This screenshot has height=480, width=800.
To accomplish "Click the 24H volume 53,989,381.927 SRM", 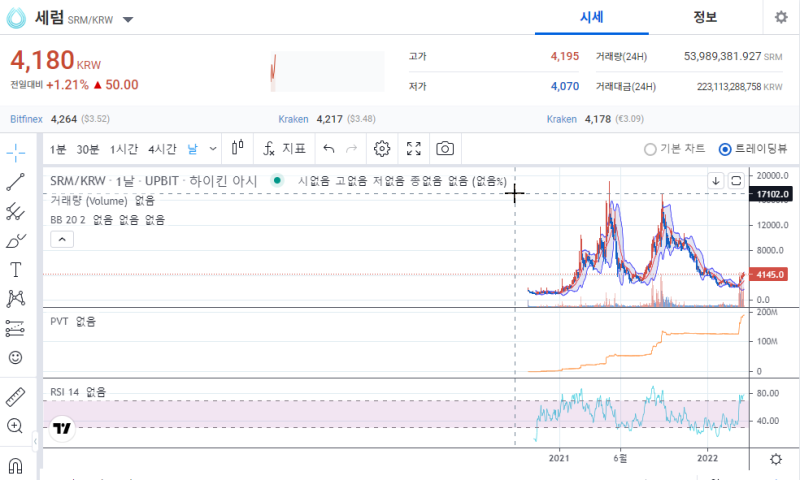I will click(x=733, y=56).
